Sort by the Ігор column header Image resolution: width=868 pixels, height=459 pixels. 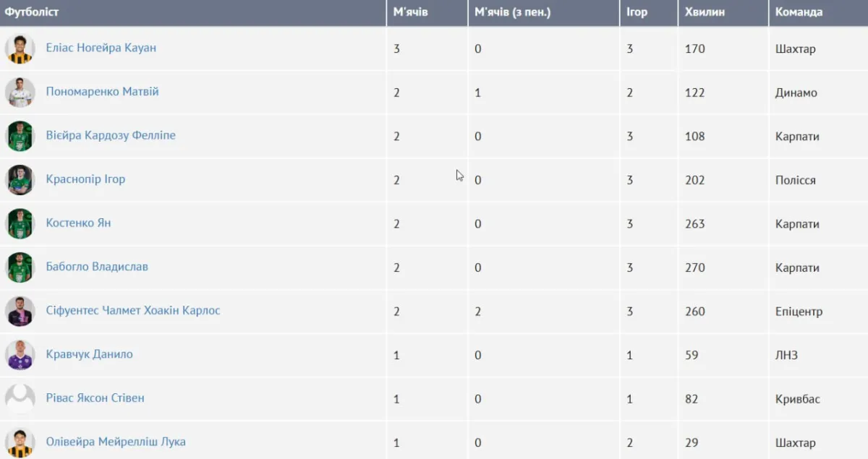click(x=649, y=12)
